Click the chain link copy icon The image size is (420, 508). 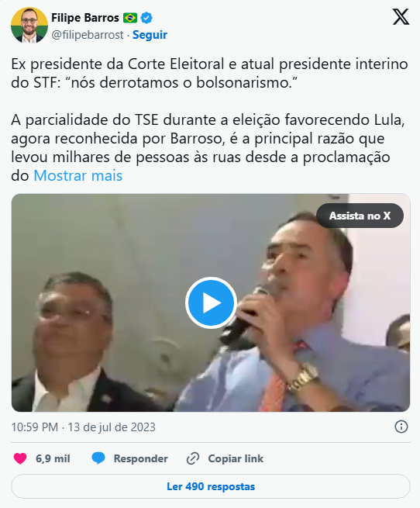pyautogui.click(x=193, y=458)
